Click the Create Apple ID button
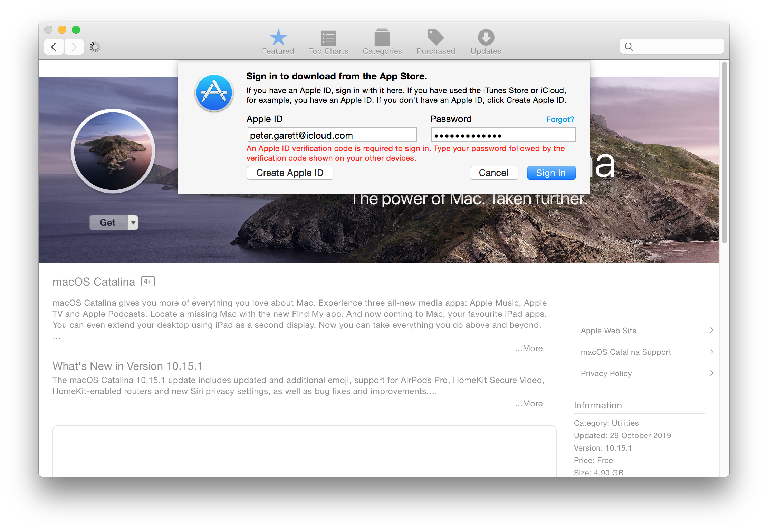768x532 pixels. [290, 173]
